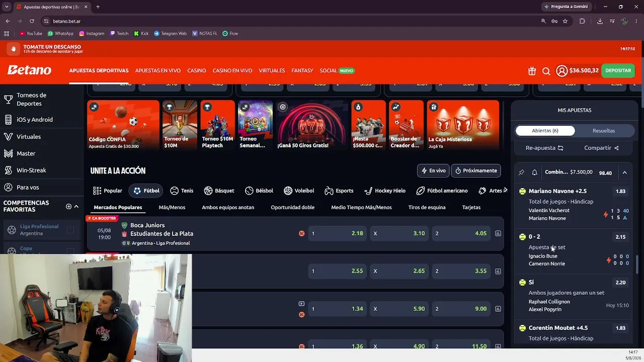
Task: Go to Casino en Vivo
Action: coord(232,71)
